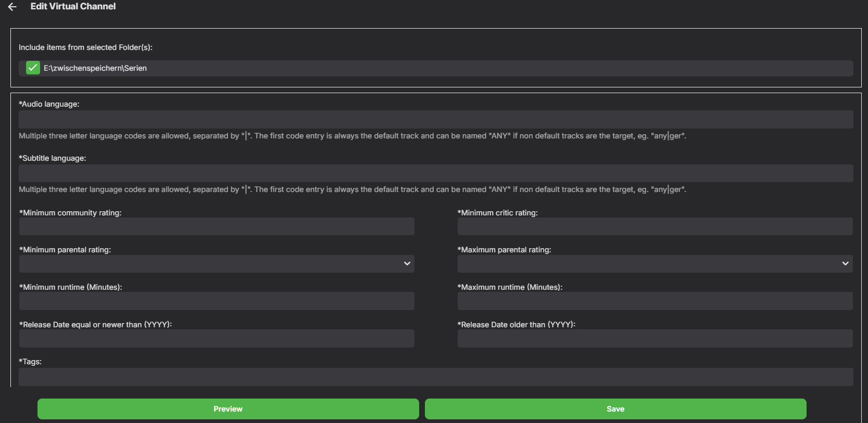
Task: Click the Save button
Action: (x=615, y=409)
